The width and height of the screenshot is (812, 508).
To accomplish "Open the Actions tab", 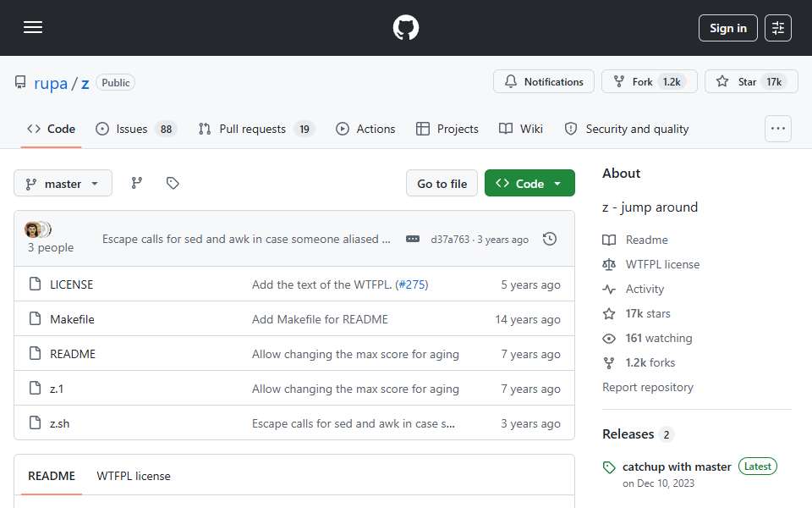I will [365, 129].
